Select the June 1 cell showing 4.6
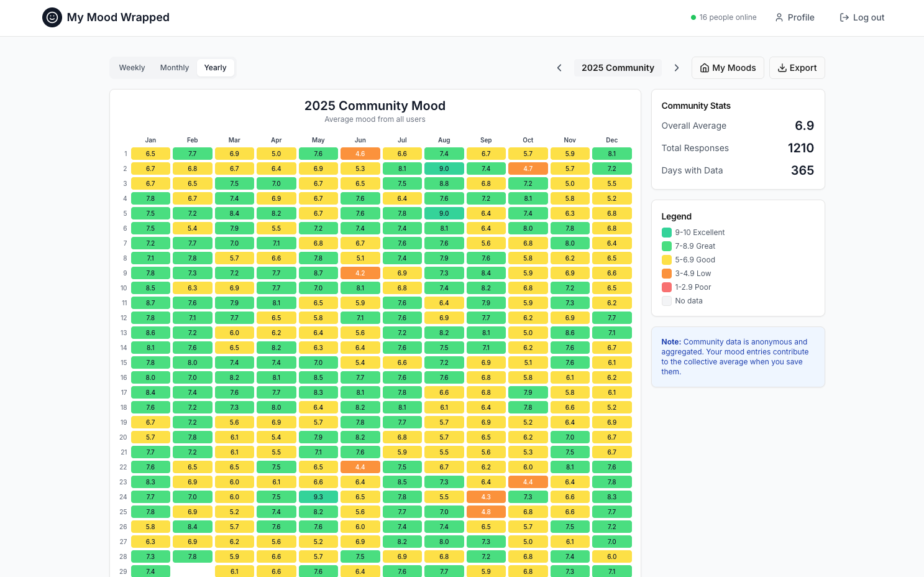 click(360, 154)
